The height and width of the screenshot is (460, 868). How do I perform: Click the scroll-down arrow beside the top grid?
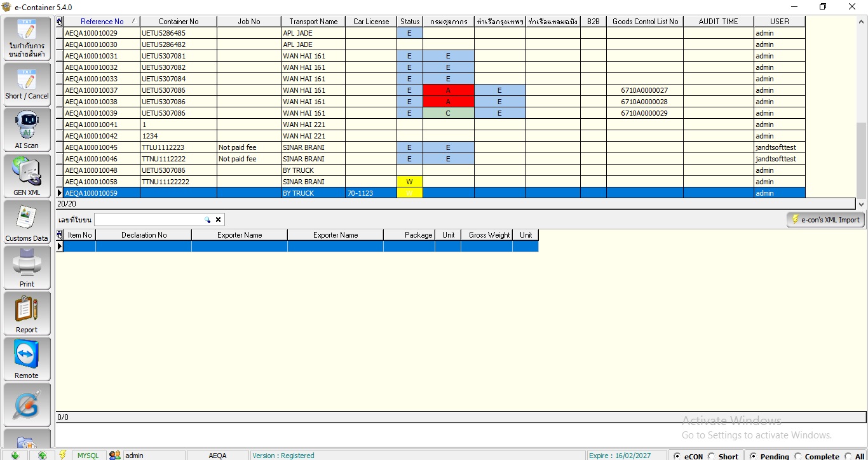click(861, 204)
